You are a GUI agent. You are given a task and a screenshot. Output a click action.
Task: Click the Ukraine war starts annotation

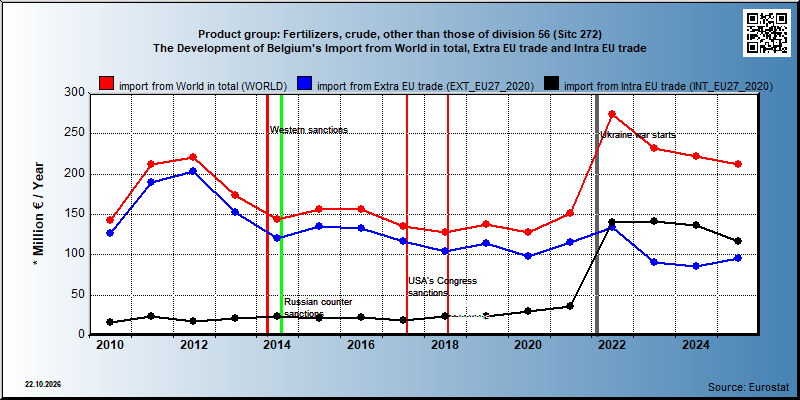point(638,135)
